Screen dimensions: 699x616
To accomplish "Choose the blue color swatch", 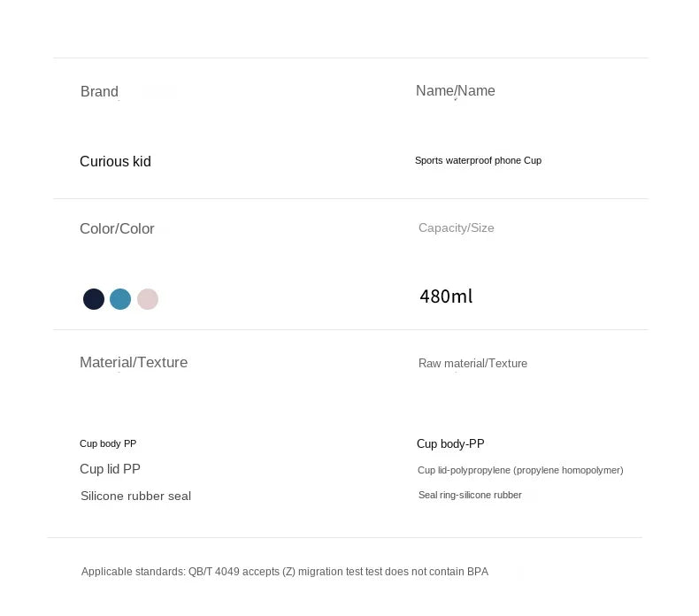I will pos(120,299).
